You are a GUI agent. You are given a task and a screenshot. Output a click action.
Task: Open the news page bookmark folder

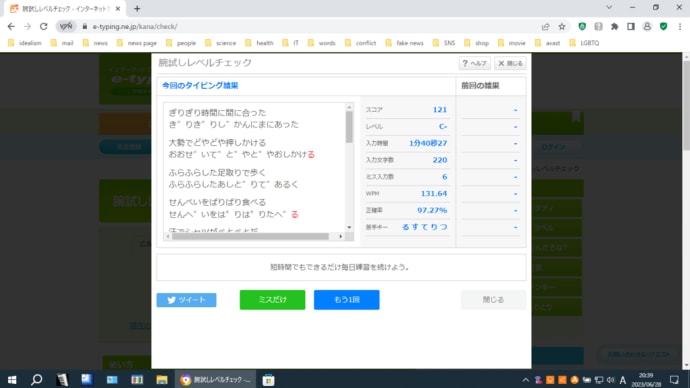(x=137, y=43)
